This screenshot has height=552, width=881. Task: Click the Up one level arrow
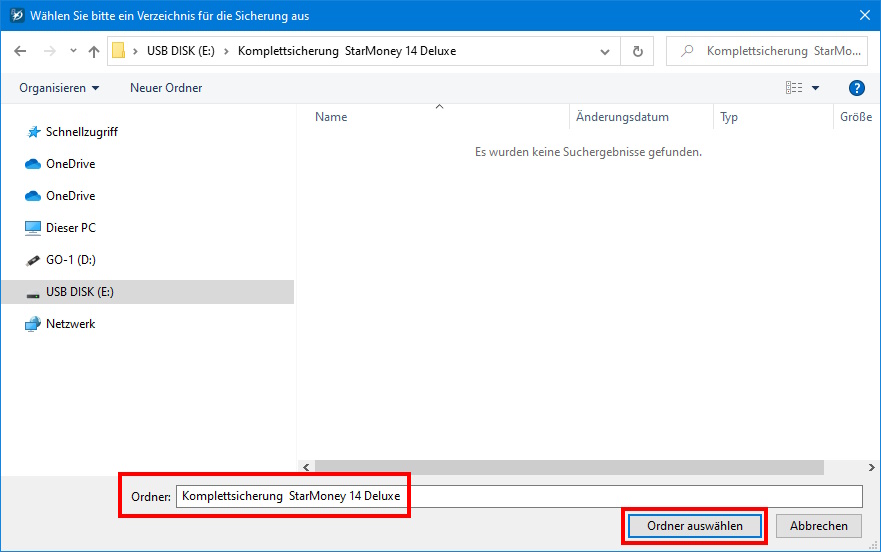click(x=94, y=51)
